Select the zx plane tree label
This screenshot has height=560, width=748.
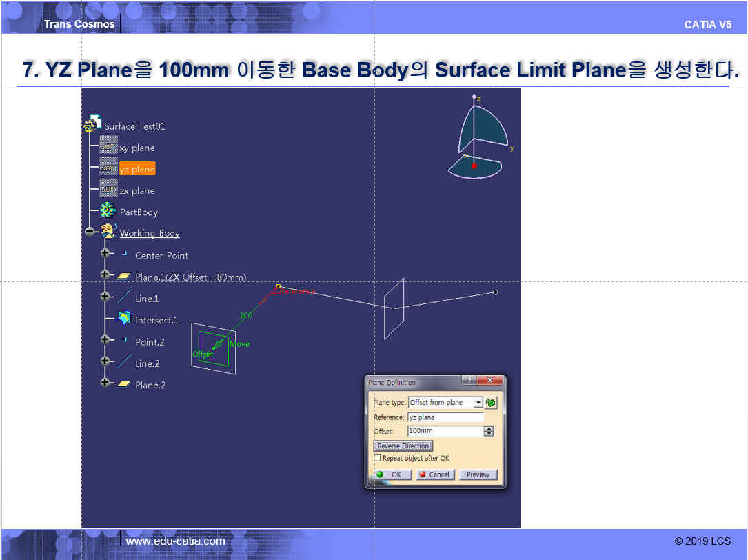[137, 190]
